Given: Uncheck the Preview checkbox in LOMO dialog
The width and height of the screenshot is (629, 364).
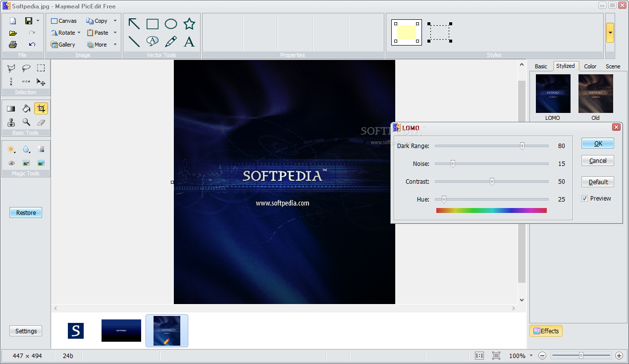Looking at the screenshot, I should click(585, 198).
